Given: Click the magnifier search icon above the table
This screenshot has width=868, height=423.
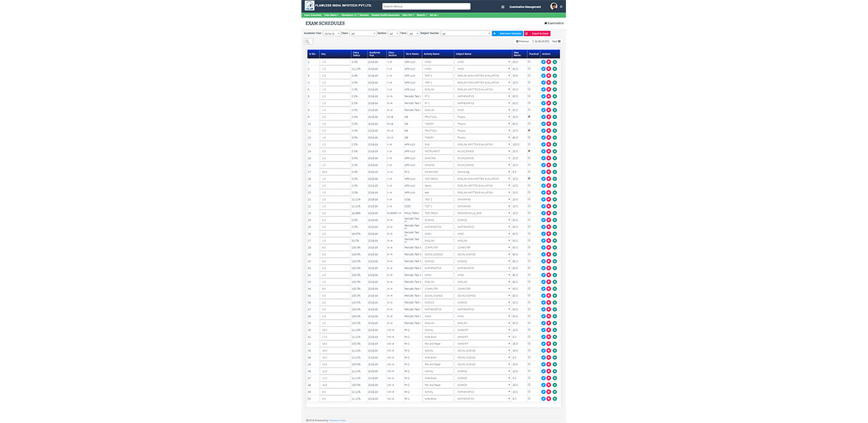Looking at the screenshot, I should (308, 41).
